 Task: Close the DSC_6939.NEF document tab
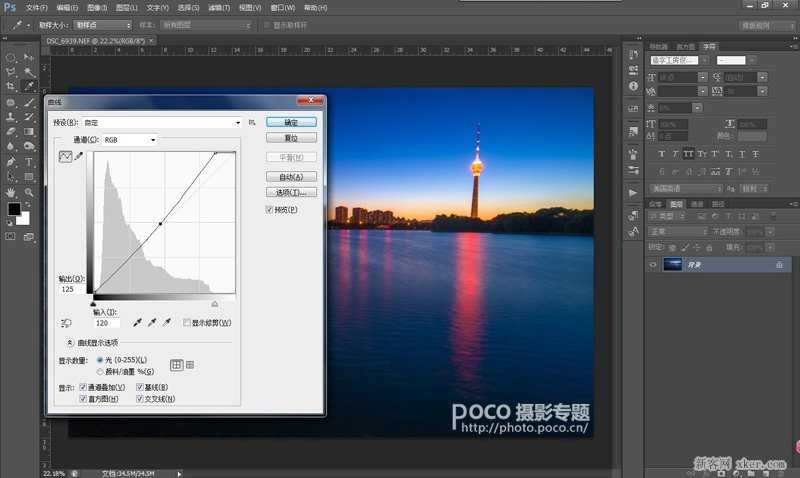click(x=152, y=40)
